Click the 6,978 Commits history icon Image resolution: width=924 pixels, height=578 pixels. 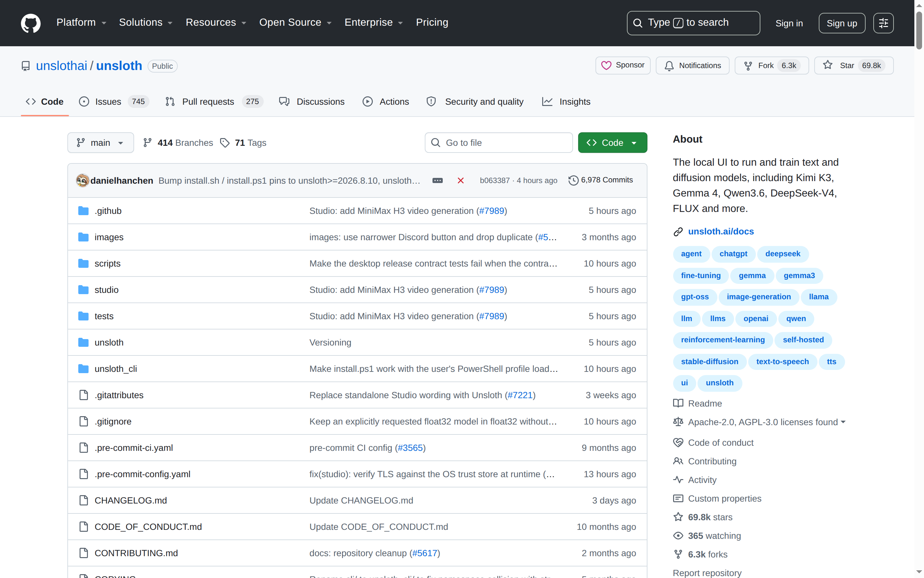tap(573, 180)
